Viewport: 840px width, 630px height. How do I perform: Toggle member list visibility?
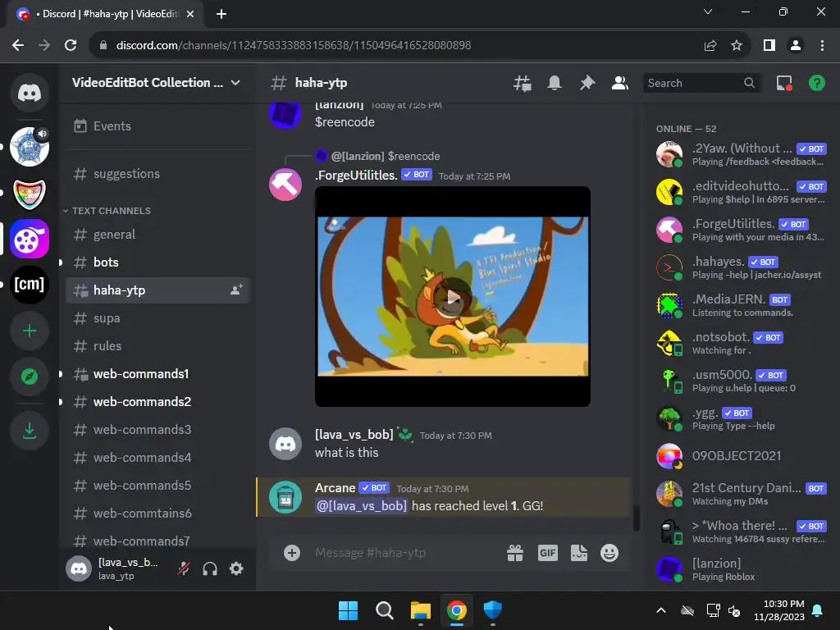[x=620, y=83]
